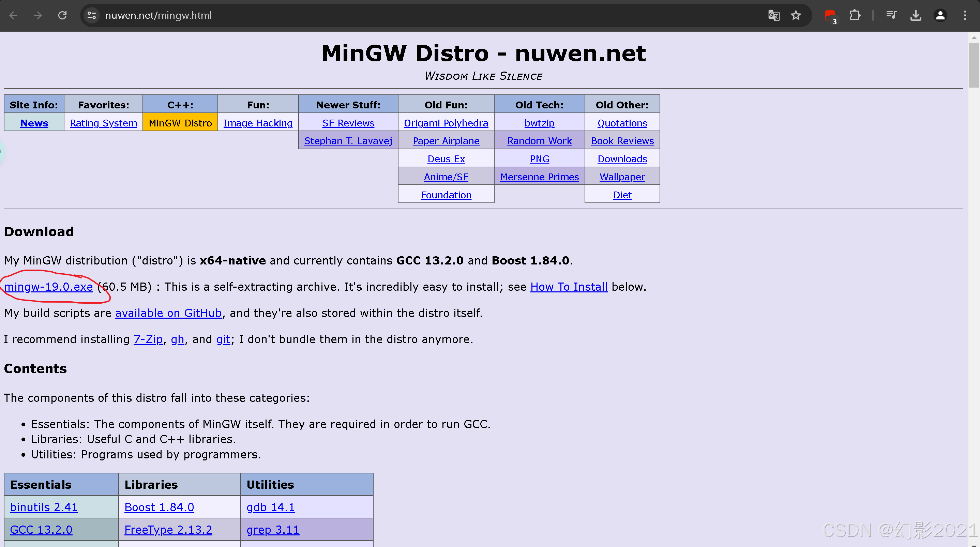Open the Boost 1.84.0 table link
The image size is (980, 547).
[x=159, y=507]
